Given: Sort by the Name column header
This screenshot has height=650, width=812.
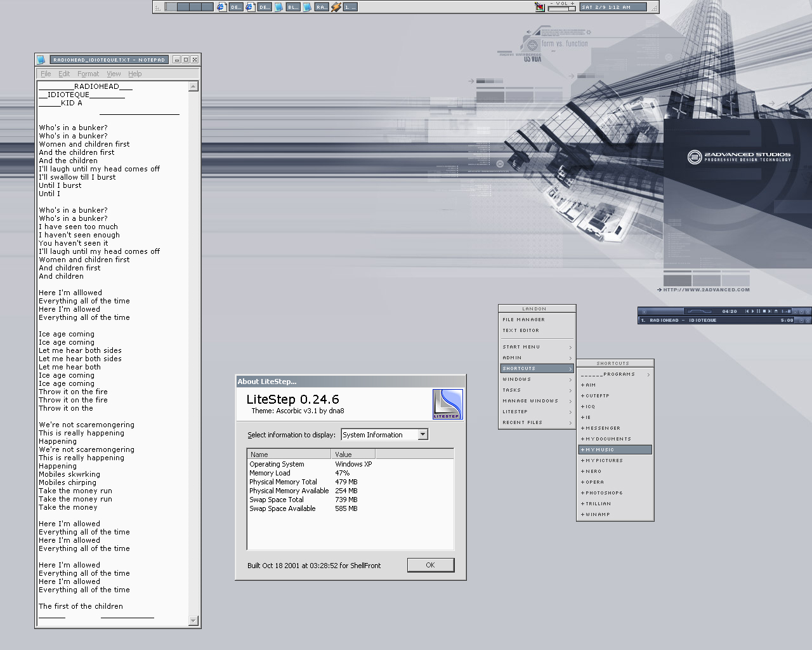Looking at the screenshot, I should tap(289, 454).
